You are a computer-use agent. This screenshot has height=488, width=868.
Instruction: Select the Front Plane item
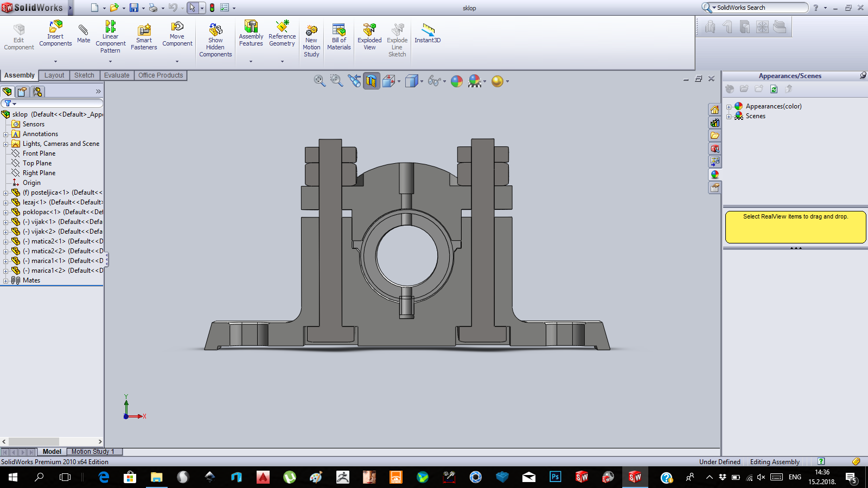(39, 153)
